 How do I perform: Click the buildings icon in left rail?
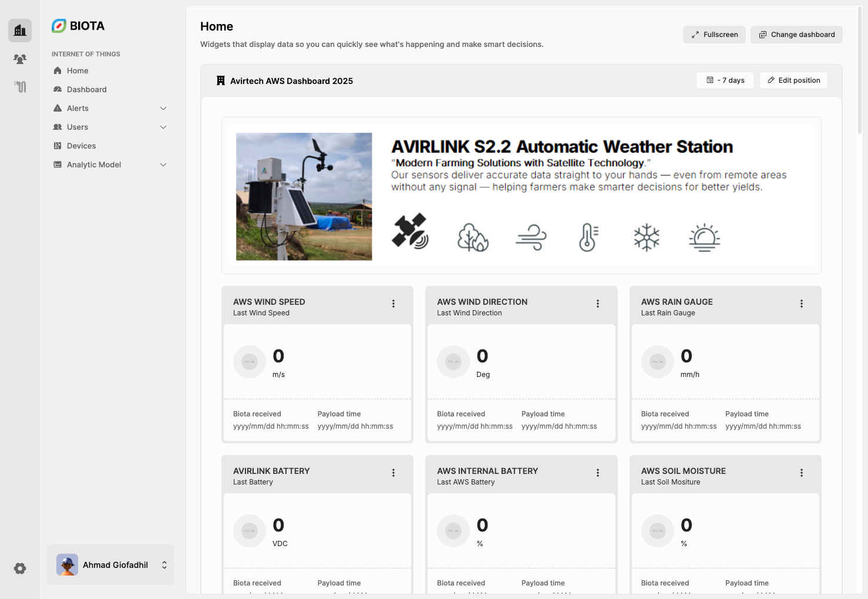point(20,30)
